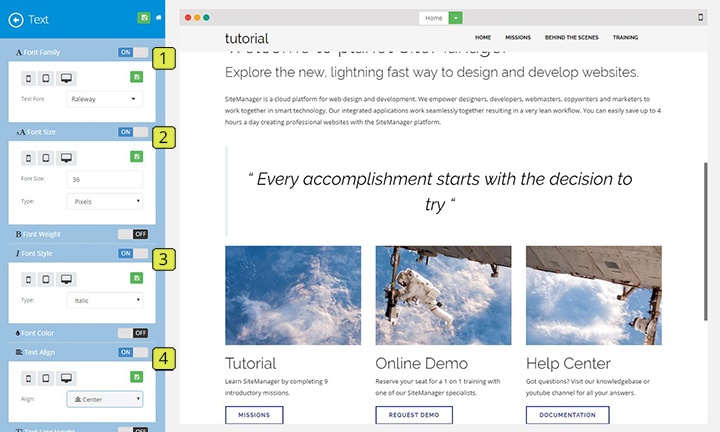This screenshot has width=720, height=432.
Task: Save the Font Family settings with green icon
Action: (136, 77)
